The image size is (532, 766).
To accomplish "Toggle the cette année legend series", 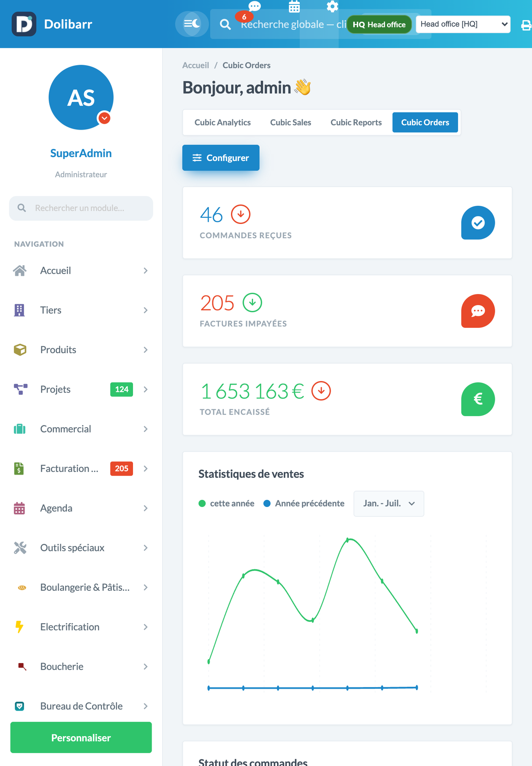I will click(227, 503).
